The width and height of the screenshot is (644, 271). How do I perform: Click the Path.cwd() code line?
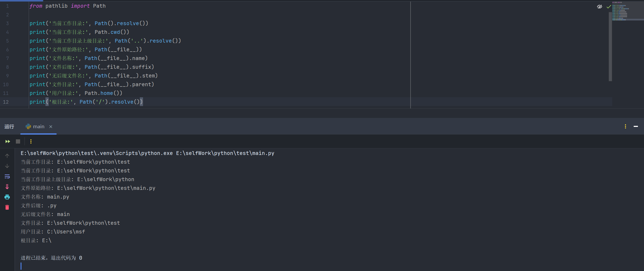(x=79, y=32)
